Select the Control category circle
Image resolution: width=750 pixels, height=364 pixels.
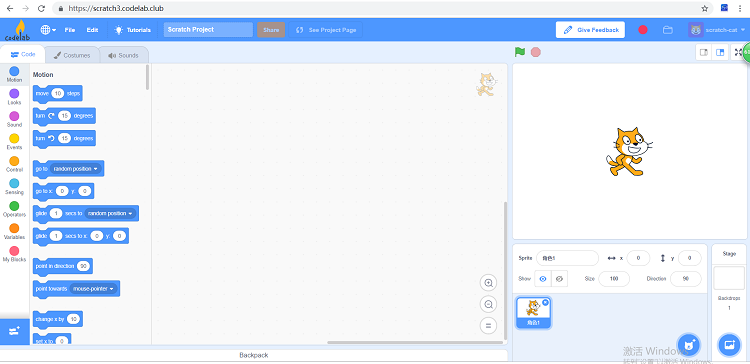click(x=14, y=161)
